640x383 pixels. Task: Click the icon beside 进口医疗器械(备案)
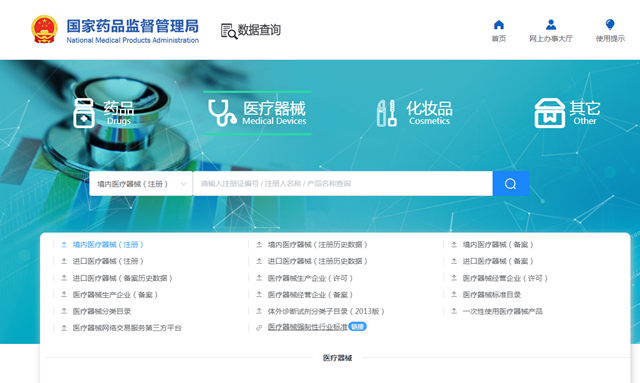tap(454, 261)
